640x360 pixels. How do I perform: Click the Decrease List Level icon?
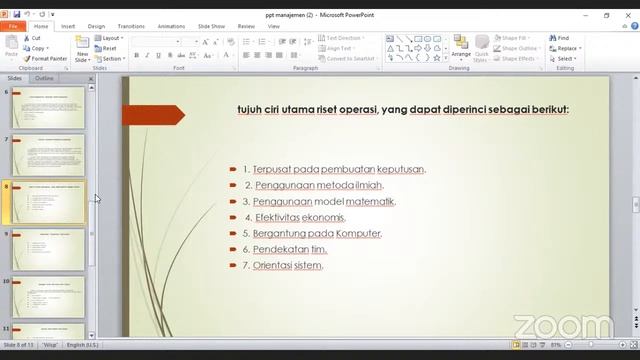282,42
